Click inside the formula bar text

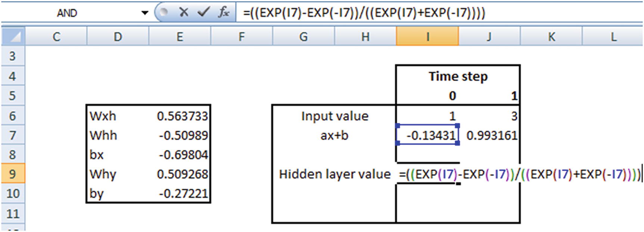pyautogui.click(x=364, y=13)
